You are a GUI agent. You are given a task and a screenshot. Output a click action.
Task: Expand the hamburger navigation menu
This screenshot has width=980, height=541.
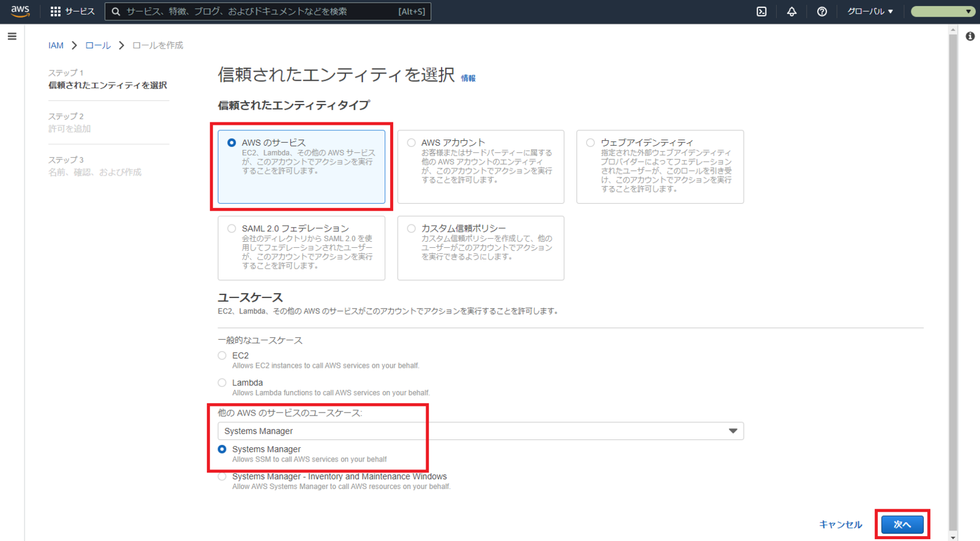click(x=12, y=37)
